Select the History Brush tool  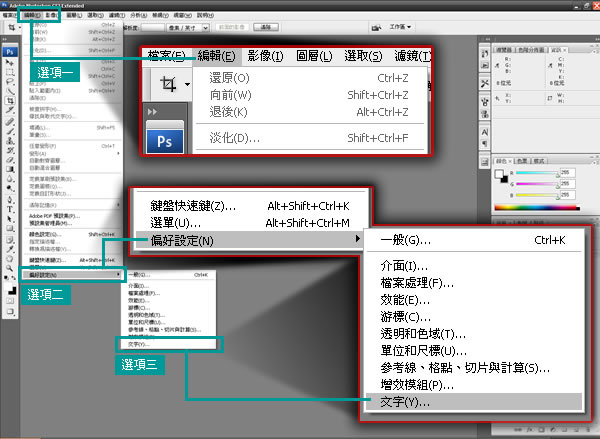[x=10, y=150]
